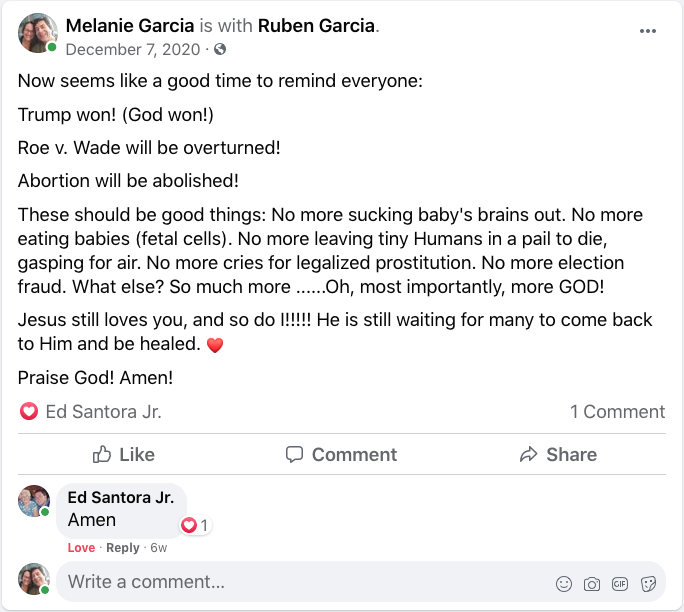Screen dimensions: 684x612
Task: Open the post options three-dots menu
Action: pos(648,32)
